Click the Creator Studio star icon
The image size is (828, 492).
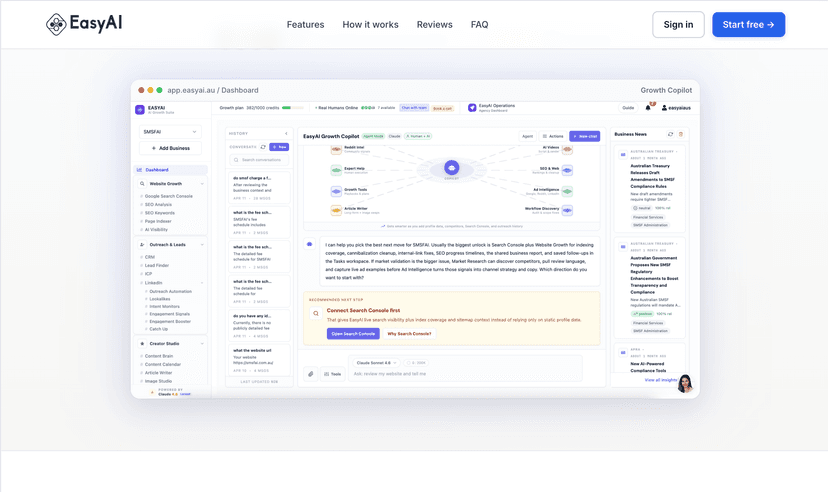point(142,344)
